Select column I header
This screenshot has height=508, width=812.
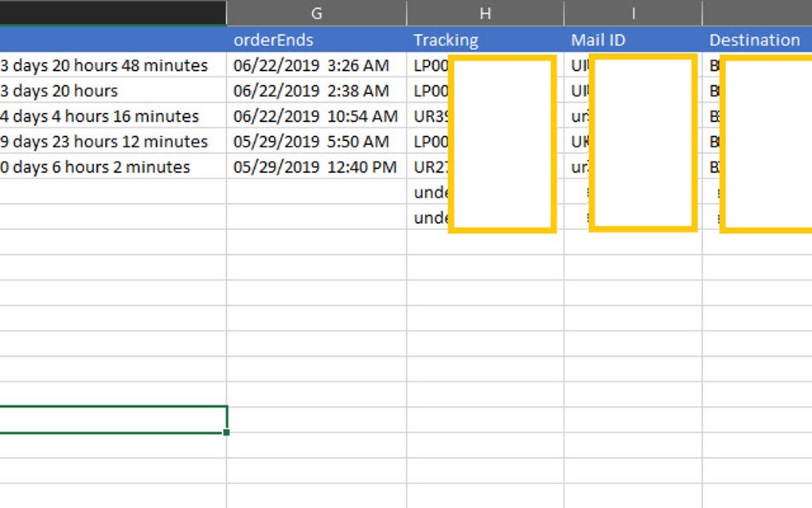(x=633, y=13)
